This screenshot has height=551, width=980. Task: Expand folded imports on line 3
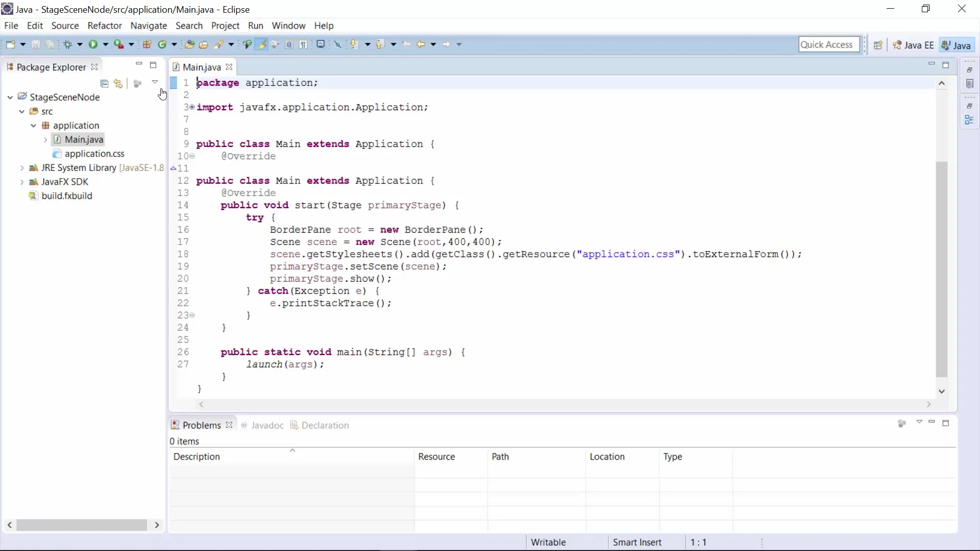coord(192,107)
